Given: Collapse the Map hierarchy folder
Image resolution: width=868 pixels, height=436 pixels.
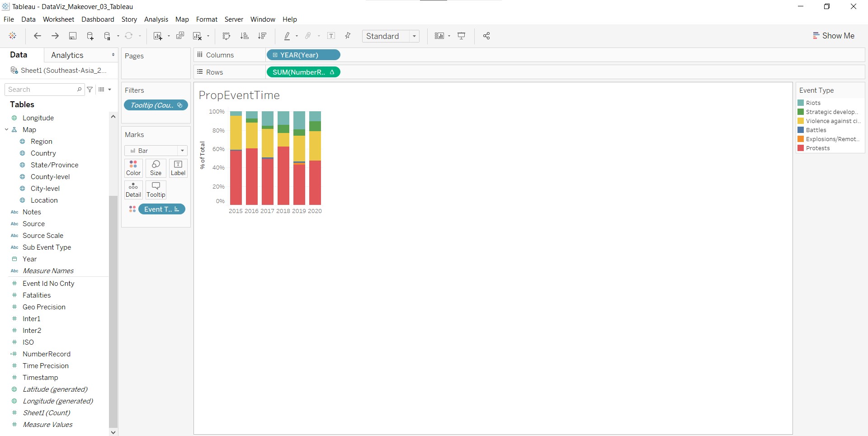Looking at the screenshot, I should click(x=7, y=130).
